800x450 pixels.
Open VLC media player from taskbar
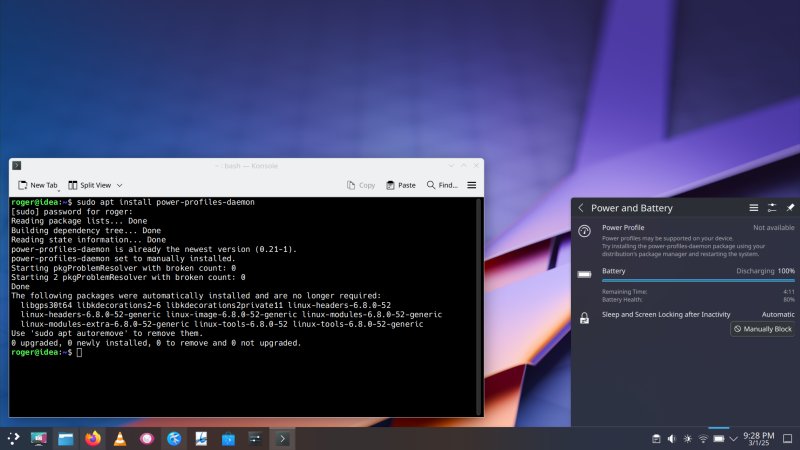120,438
